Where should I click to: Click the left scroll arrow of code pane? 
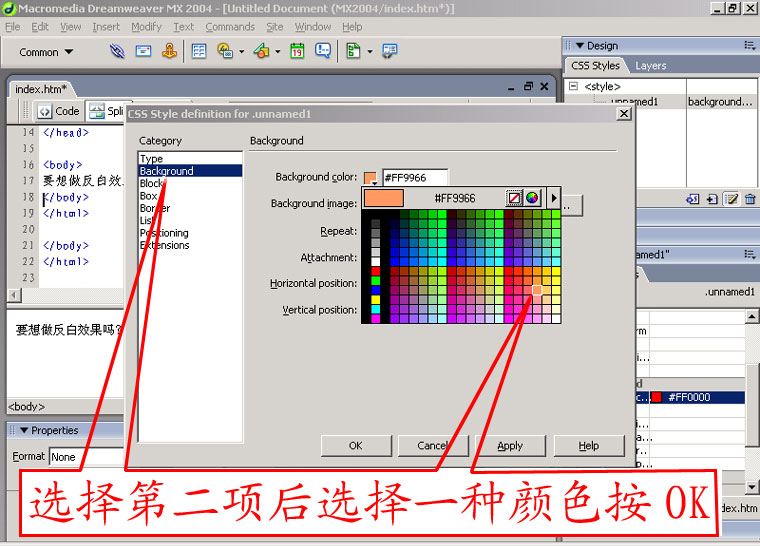(x=14, y=295)
